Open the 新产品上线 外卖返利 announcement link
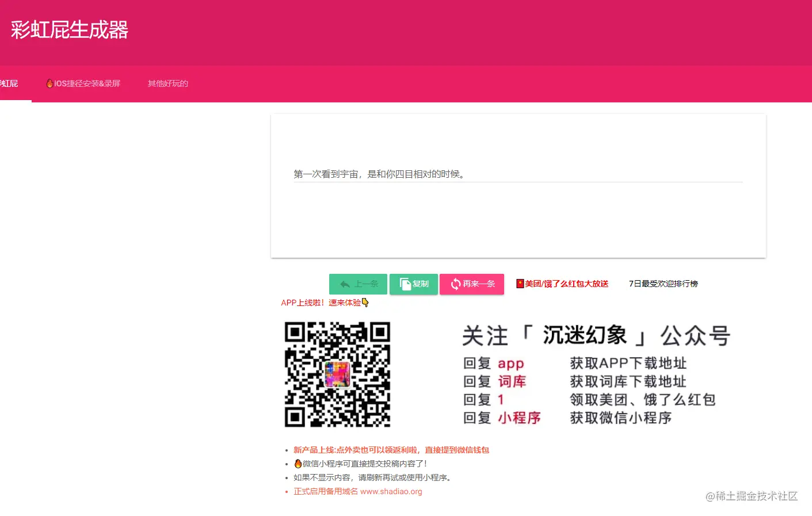The image size is (812, 516). [x=391, y=450]
